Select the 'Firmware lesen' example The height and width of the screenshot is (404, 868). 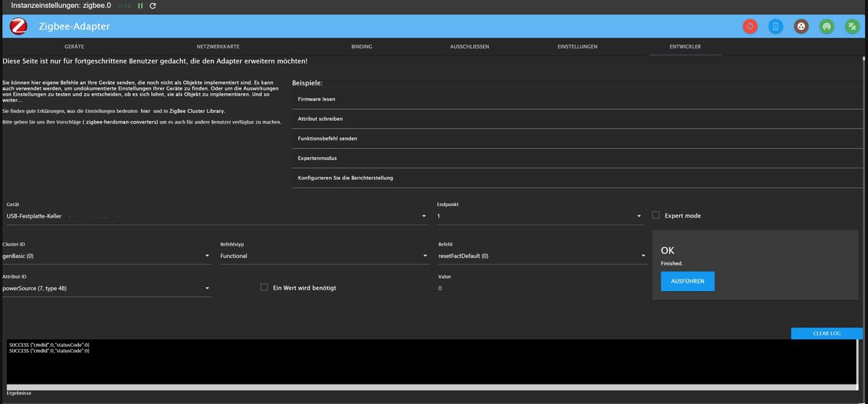click(x=576, y=99)
